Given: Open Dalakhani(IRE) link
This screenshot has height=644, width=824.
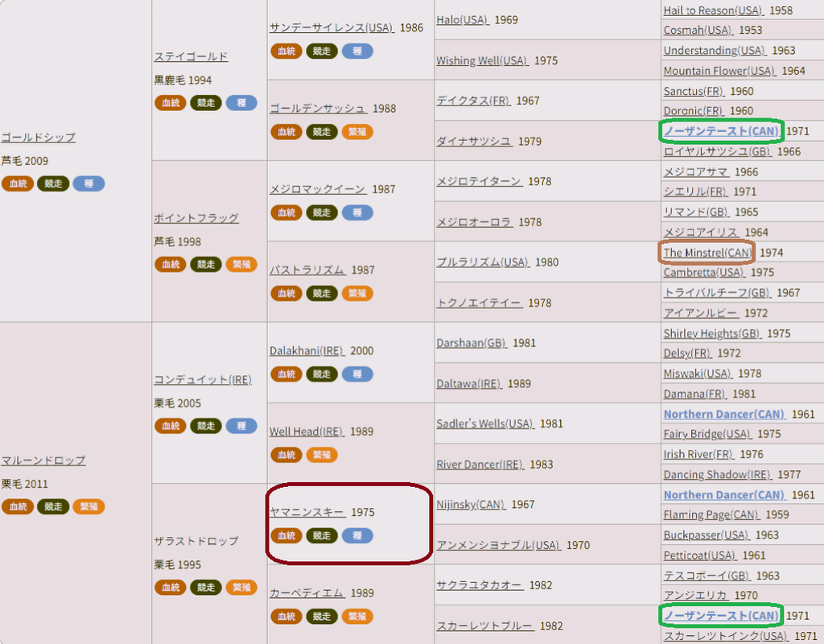Looking at the screenshot, I should [x=307, y=351].
